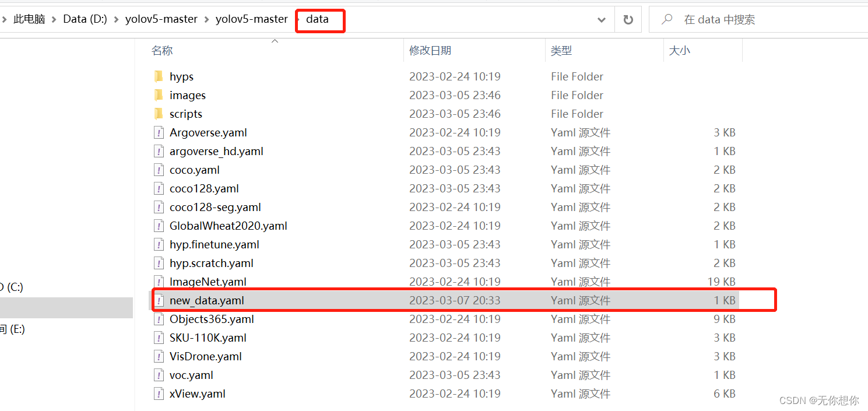This screenshot has width=868, height=411.
Task: Click the ImageNet.yaml file icon
Action: (x=159, y=282)
